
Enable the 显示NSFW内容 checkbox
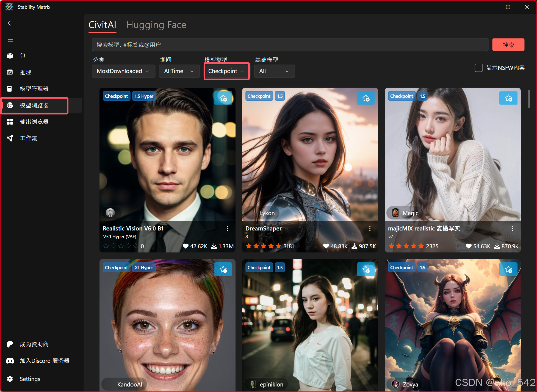pos(479,68)
